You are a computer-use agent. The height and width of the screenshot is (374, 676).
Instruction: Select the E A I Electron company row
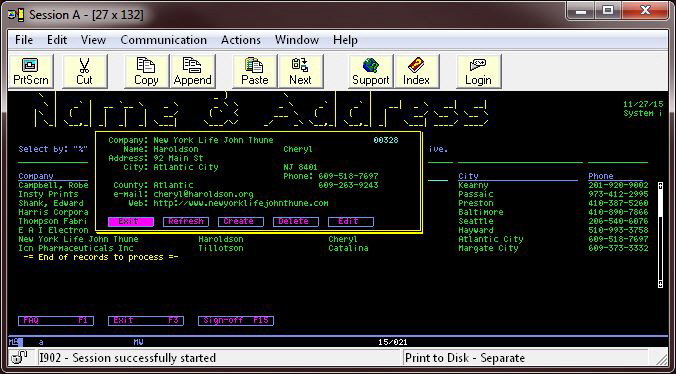(53, 231)
